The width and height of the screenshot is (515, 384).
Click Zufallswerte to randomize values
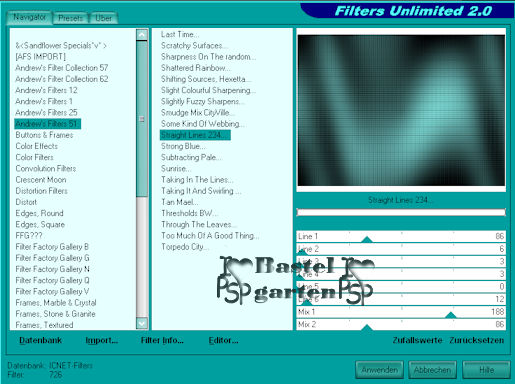(x=417, y=340)
